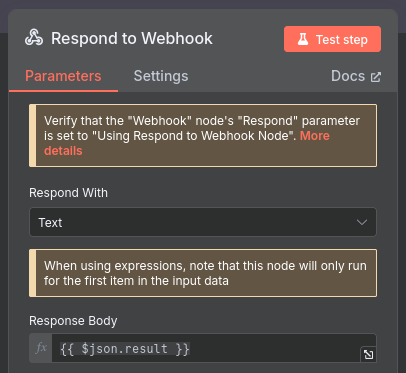Click the webhook node icon beside the title
Image resolution: width=406 pixels, height=373 pixels.
click(34, 37)
